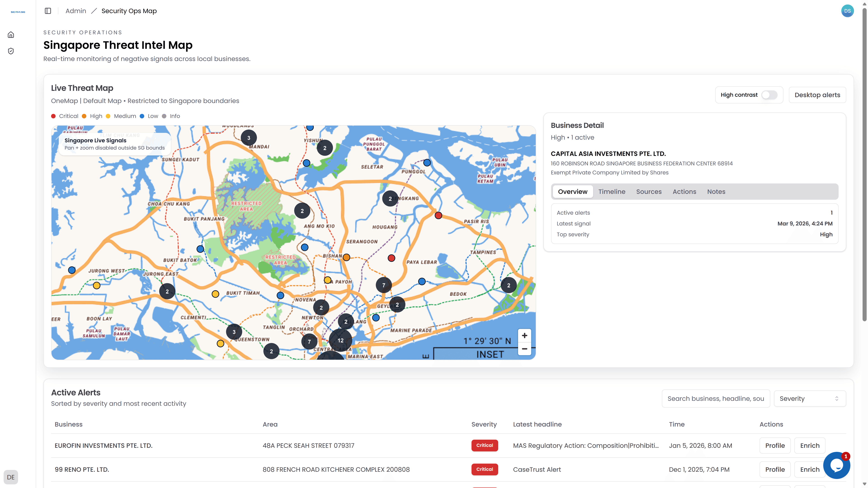Open the home icon in the sidebar

(x=11, y=34)
